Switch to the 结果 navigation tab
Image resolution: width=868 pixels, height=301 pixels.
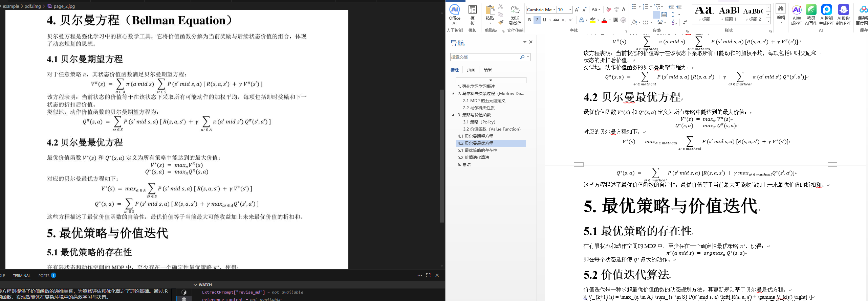487,70
